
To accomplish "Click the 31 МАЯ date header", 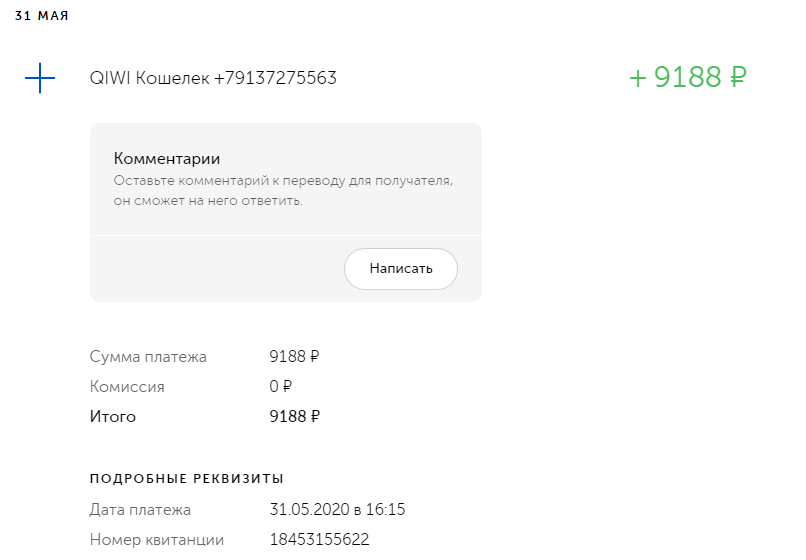I will point(42,17).
